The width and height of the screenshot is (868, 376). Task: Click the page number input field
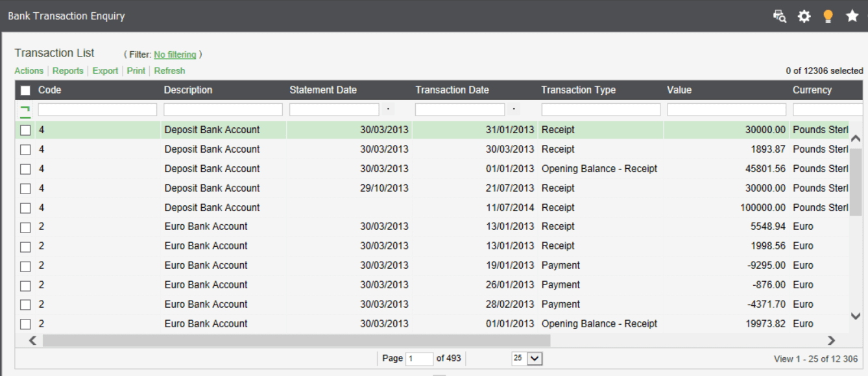[419, 358]
